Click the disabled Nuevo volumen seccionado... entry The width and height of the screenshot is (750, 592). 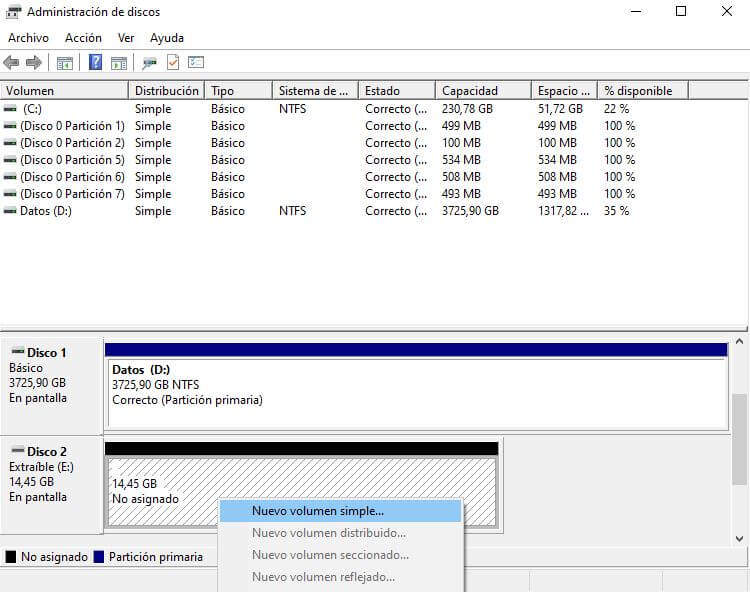pyautogui.click(x=341, y=555)
